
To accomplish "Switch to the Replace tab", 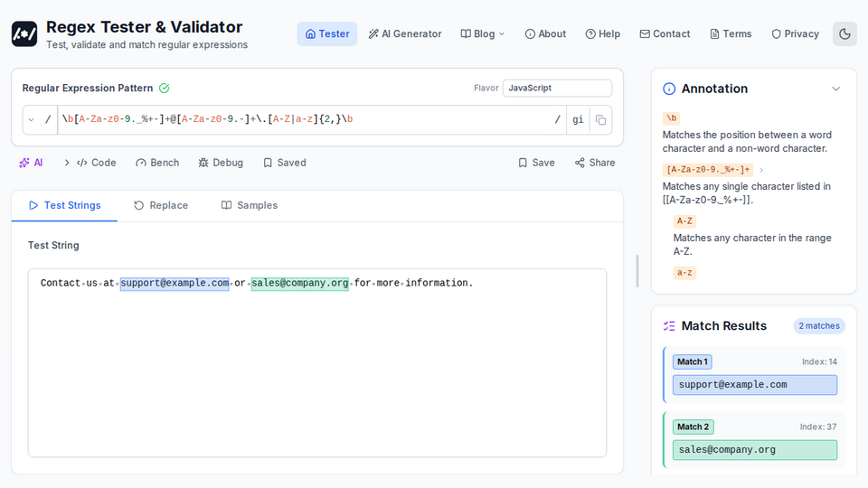I will click(x=161, y=205).
